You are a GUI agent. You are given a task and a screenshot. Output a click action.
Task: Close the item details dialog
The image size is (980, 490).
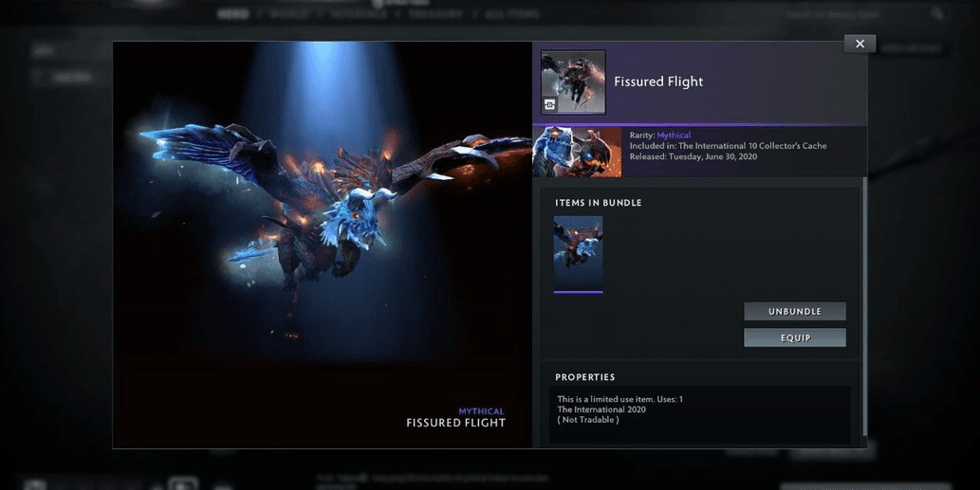click(x=860, y=44)
